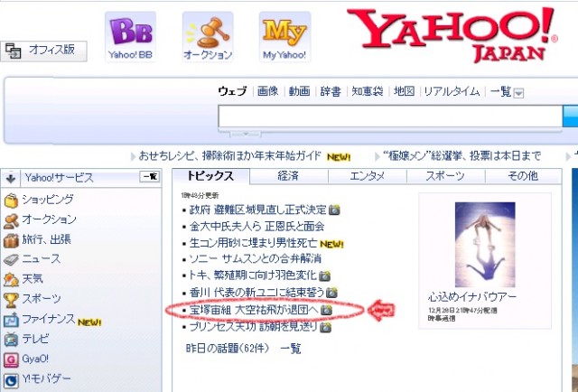
Task: Open headline 金大中氏夫人ら 正恩氏と面会
Action: pyautogui.click(x=256, y=226)
